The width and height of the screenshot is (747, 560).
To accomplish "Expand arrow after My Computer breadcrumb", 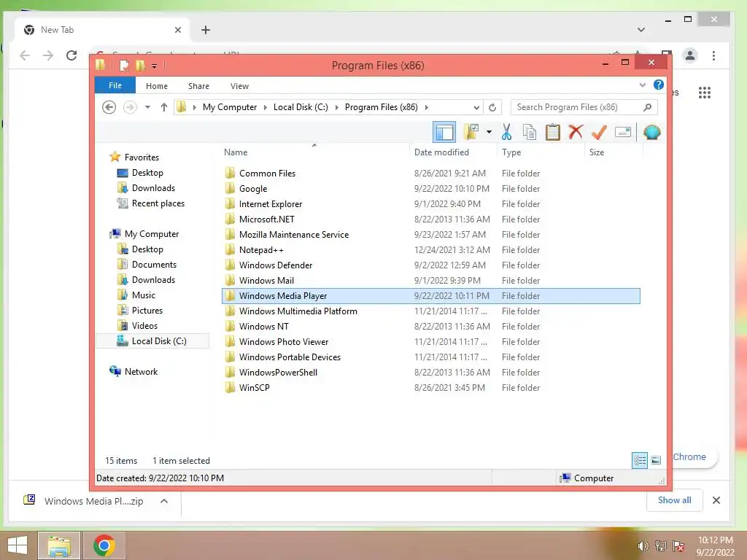I will [266, 107].
